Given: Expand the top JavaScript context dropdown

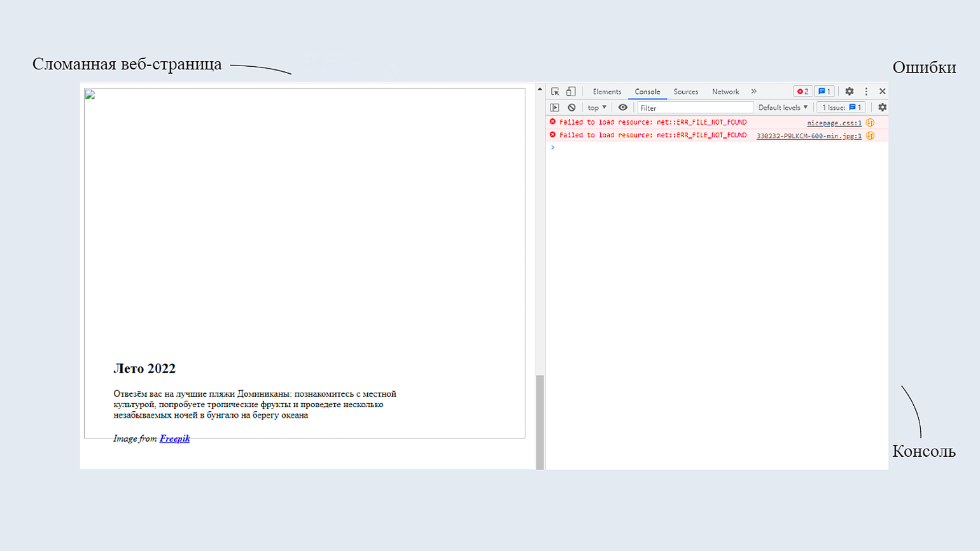Looking at the screenshot, I should (x=597, y=108).
